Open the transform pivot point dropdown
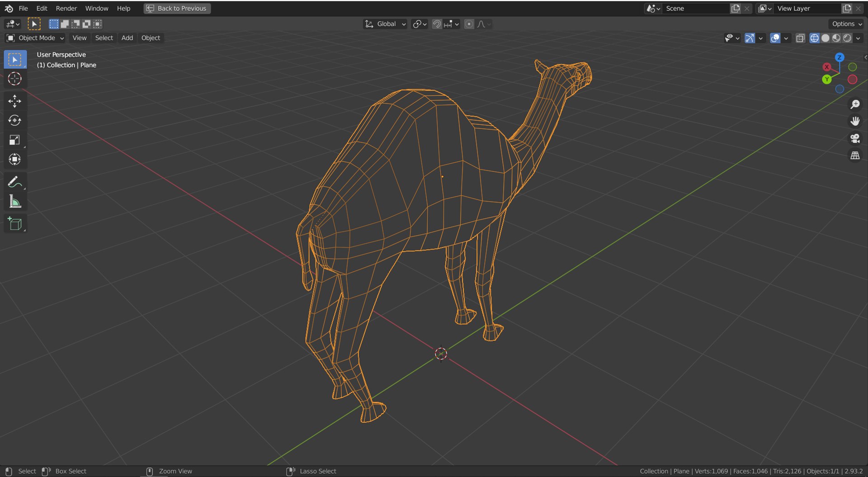The height and width of the screenshot is (477, 868). (420, 24)
